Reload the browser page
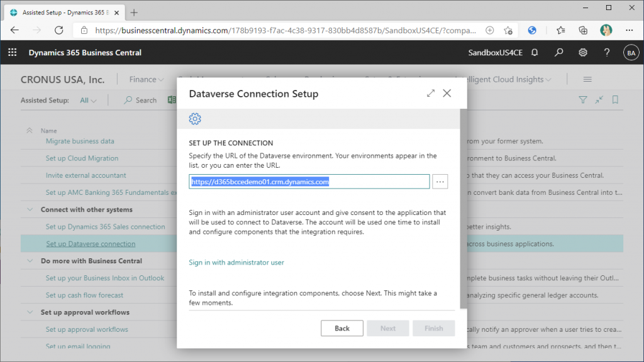The height and width of the screenshot is (362, 644). pos(58,30)
